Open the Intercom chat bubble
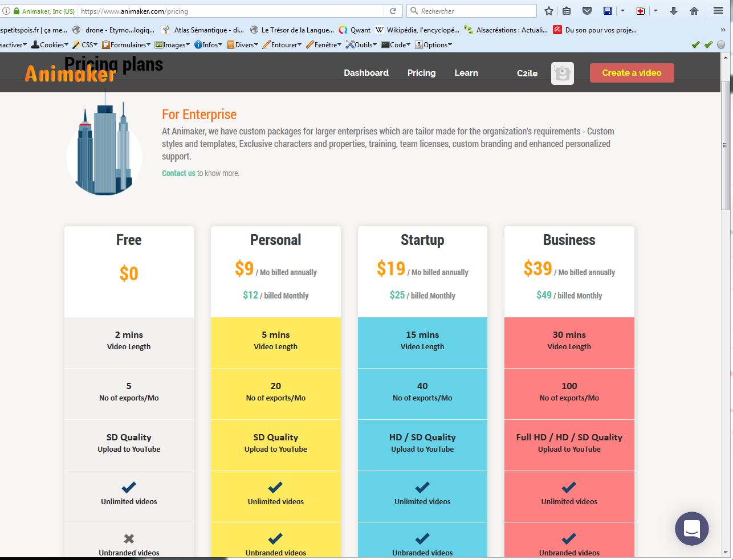733x560 pixels. point(691,529)
